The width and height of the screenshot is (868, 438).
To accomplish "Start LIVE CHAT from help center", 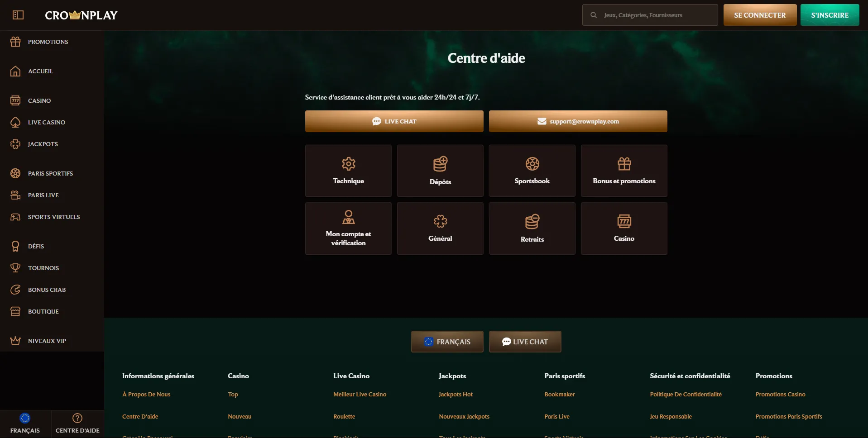I will pyautogui.click(x=394, y=121).
